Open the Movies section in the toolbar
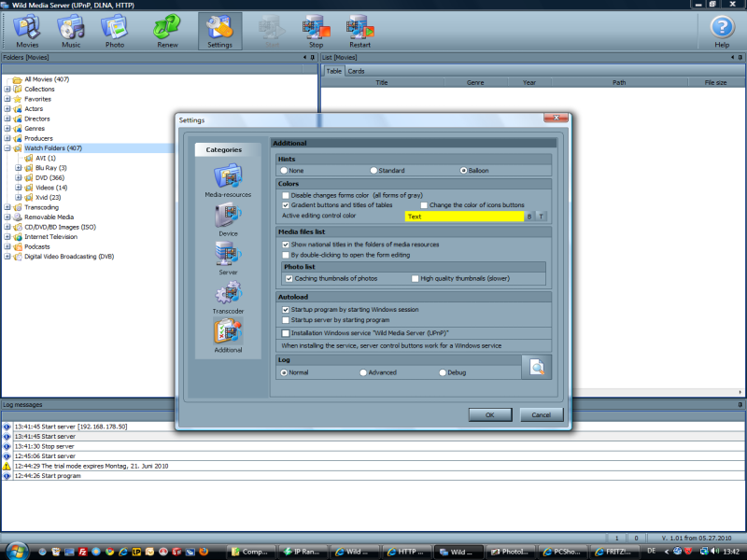The image size is (747, 560). pyautogui.click(x=27, y=32)
